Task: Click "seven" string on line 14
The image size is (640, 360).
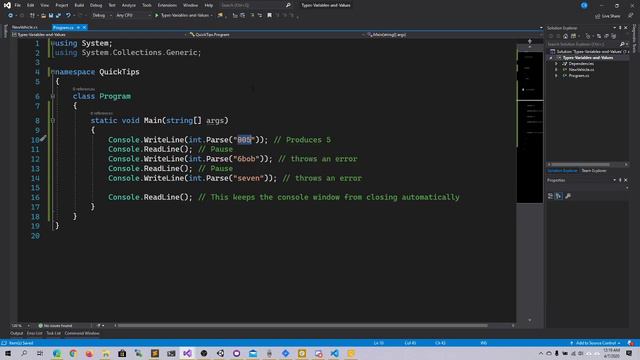Action: [248, 178]
